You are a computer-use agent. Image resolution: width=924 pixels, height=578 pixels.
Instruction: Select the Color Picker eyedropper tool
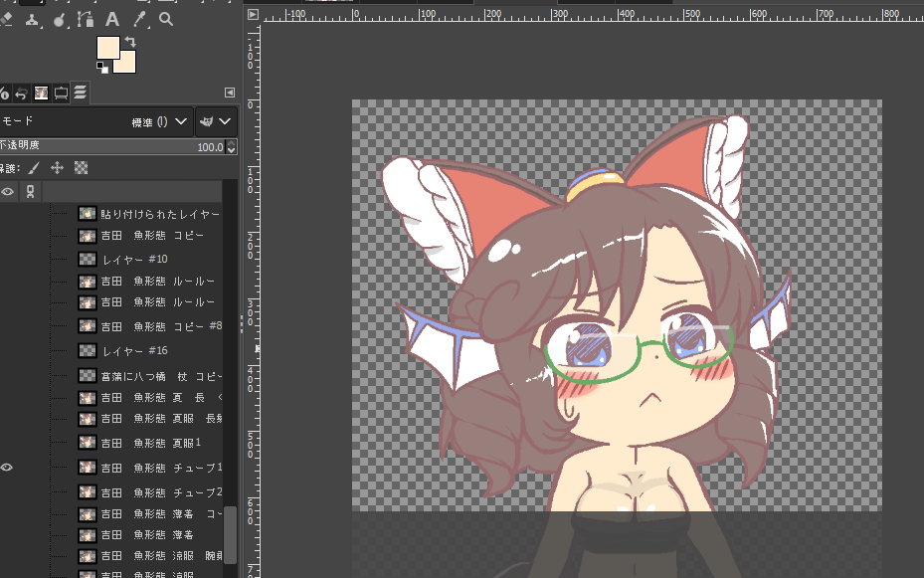coord(139,19)
